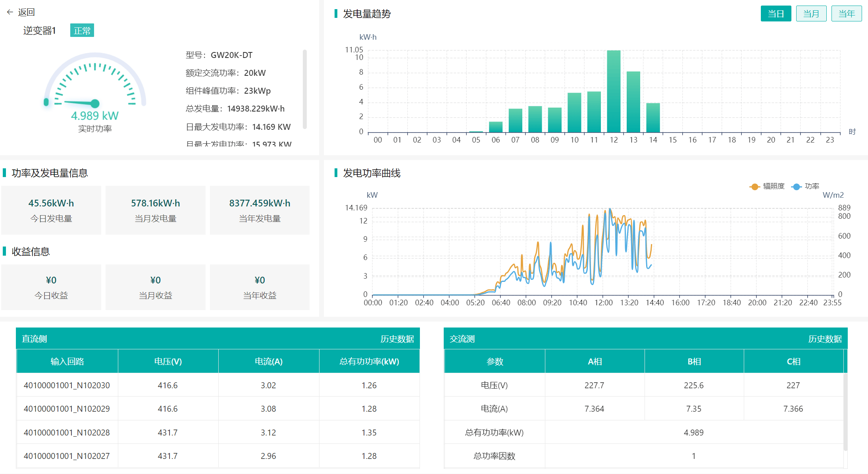868x474 pixels.
Task: Click the 电流(A) column header in 直流侧
Action: 269,361
